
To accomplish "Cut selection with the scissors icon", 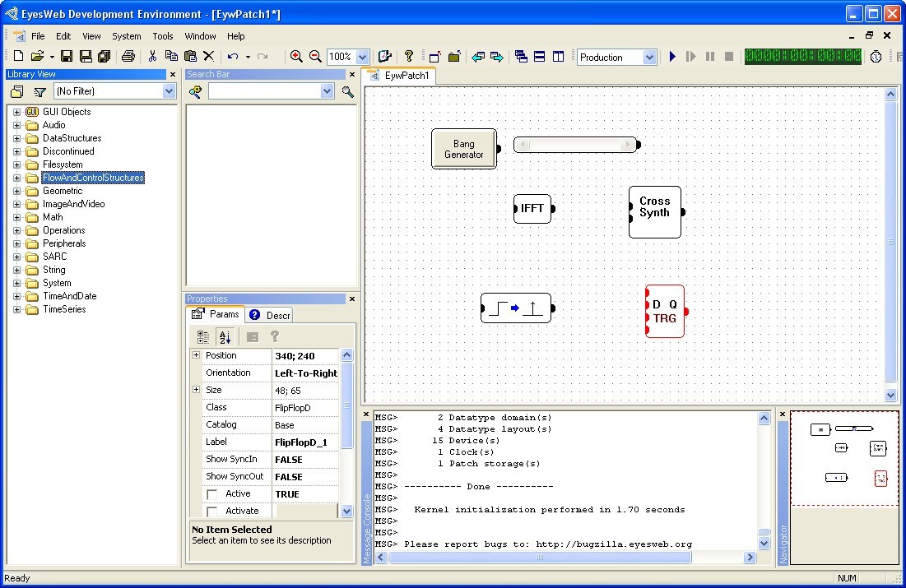I will point(152,56).
